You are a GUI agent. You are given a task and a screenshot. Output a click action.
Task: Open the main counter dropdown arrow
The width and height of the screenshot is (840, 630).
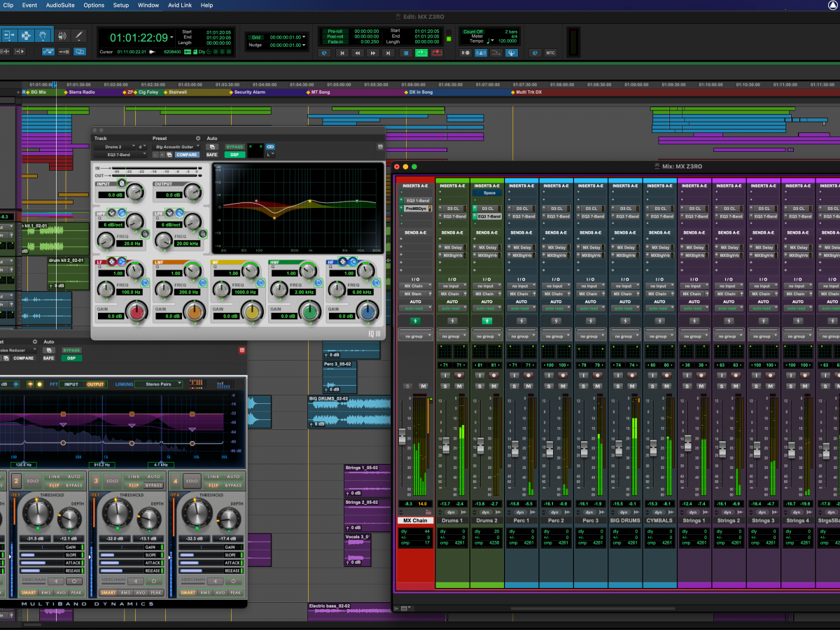click(171, 37)
